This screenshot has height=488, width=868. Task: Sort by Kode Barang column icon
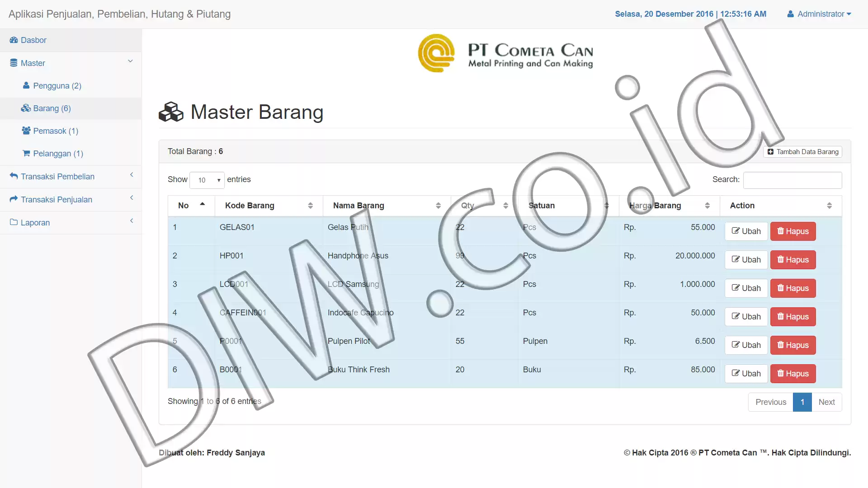[311, 206]
